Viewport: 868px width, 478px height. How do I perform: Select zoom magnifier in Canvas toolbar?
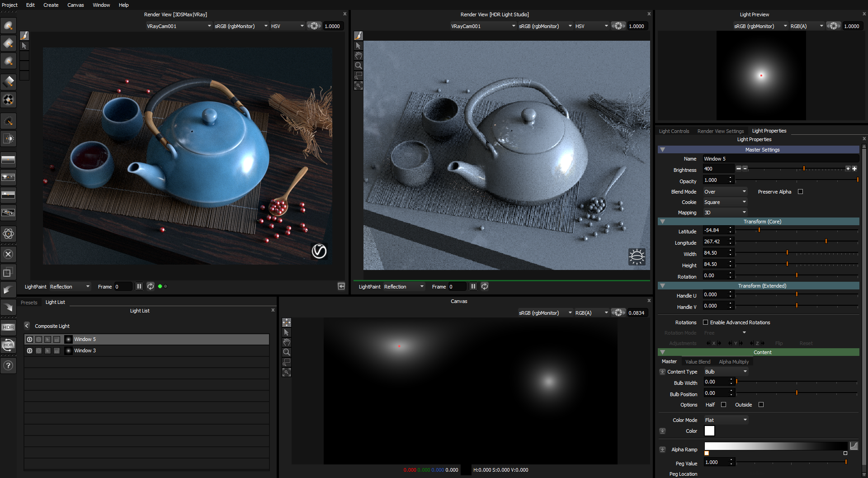tap(287, 352)
